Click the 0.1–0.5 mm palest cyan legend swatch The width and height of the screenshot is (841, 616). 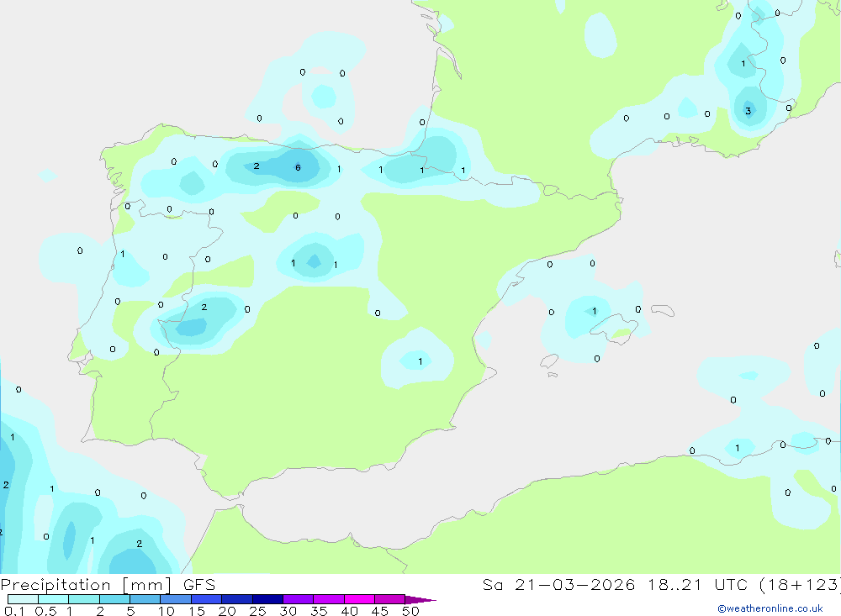(23, 599)
